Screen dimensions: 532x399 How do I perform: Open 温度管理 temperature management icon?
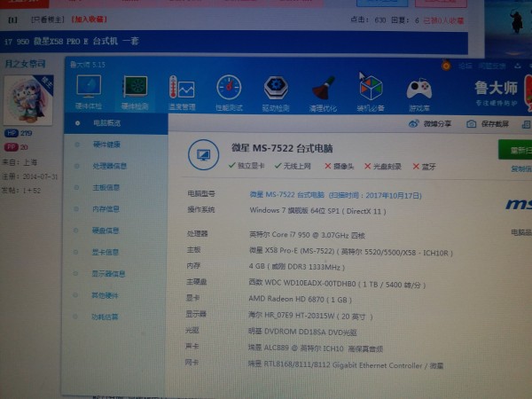point(182,93)
